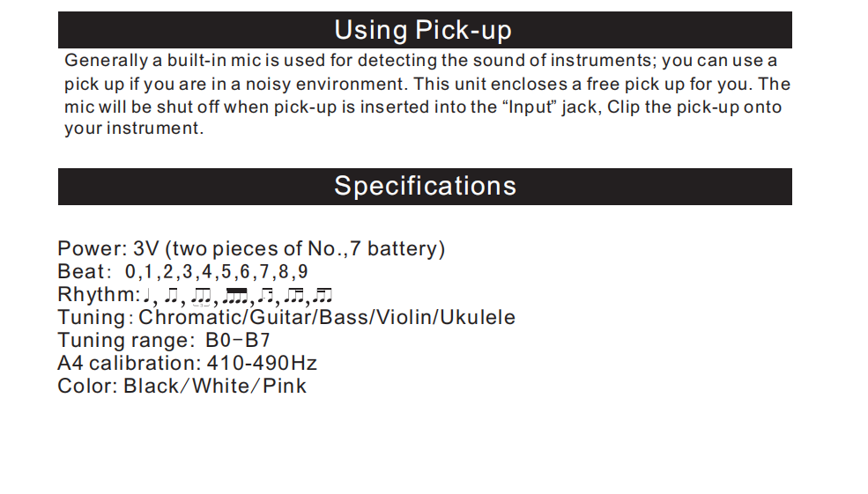Click the B0–B7 tuning range value

point(237,340)
